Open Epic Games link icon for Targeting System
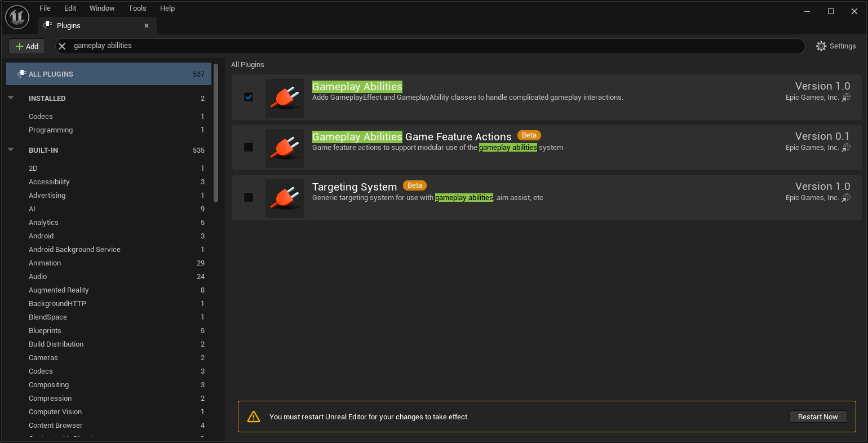 pyautogui.click(x=846, y=198)
